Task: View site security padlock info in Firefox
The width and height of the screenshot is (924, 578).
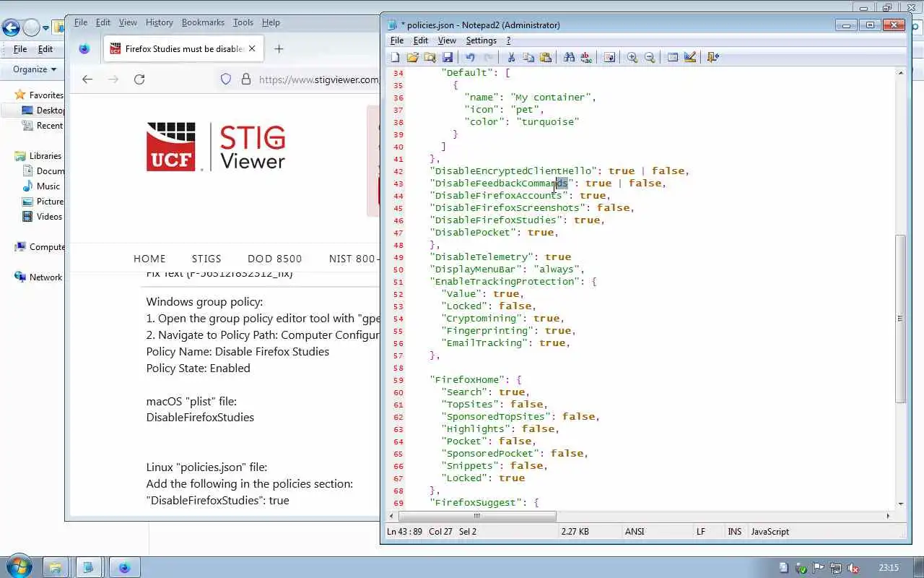Action: pos(245,79)
